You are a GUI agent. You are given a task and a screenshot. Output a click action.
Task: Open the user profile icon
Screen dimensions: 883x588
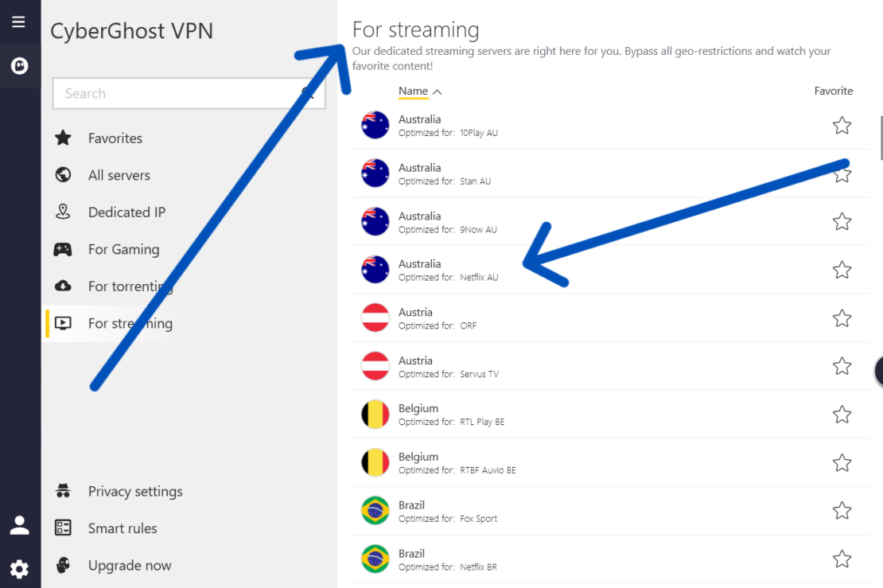(19, 524)
